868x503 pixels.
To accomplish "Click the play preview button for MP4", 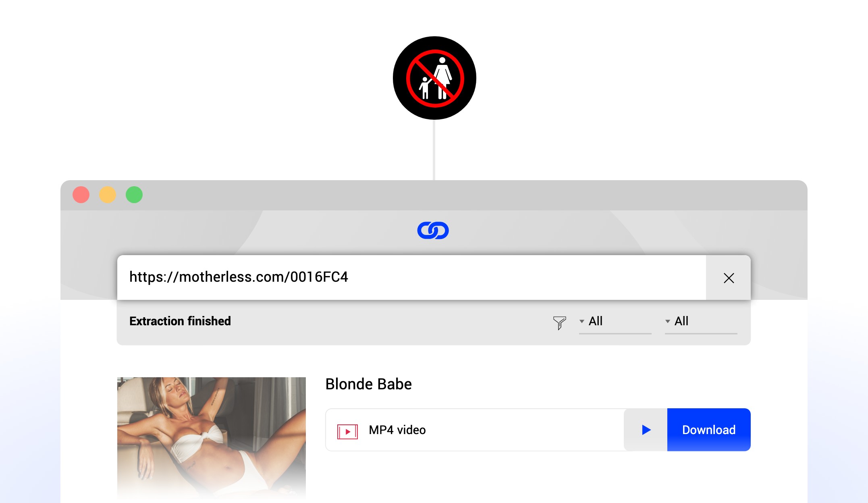I will [646, 430].
